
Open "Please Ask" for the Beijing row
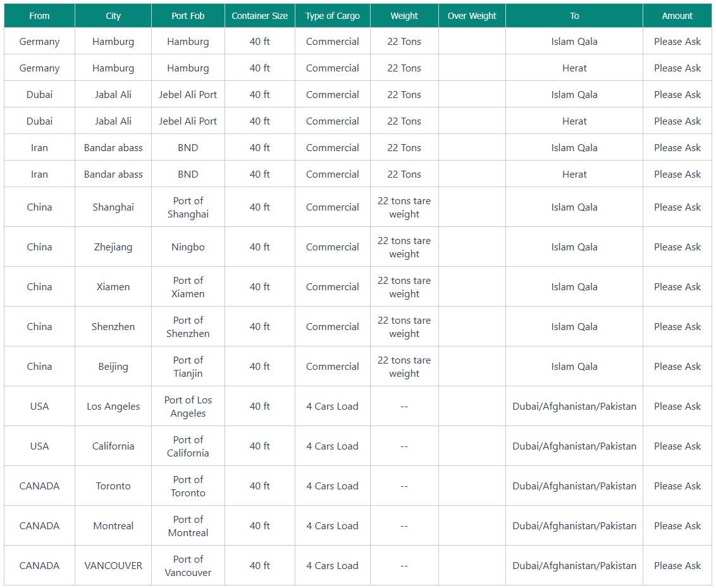click(x=677, y=367)
